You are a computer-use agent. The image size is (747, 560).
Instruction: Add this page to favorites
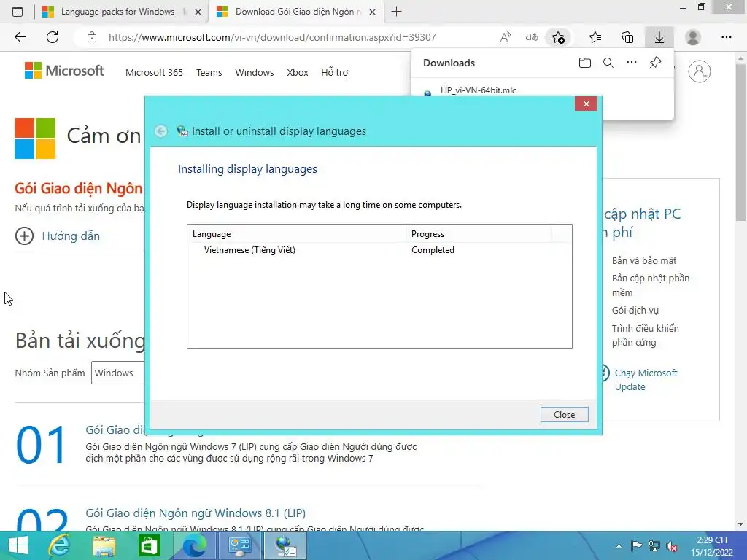558,37
